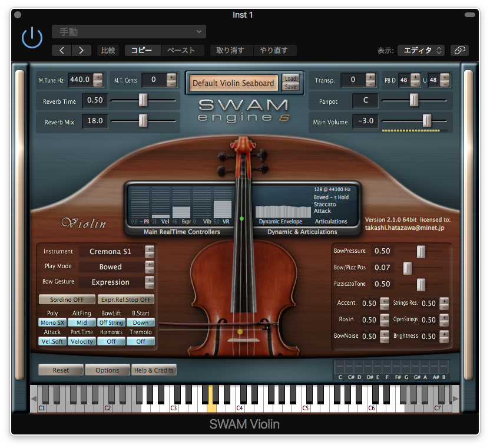Click the Main Volume slider handle

coord(427,121)
